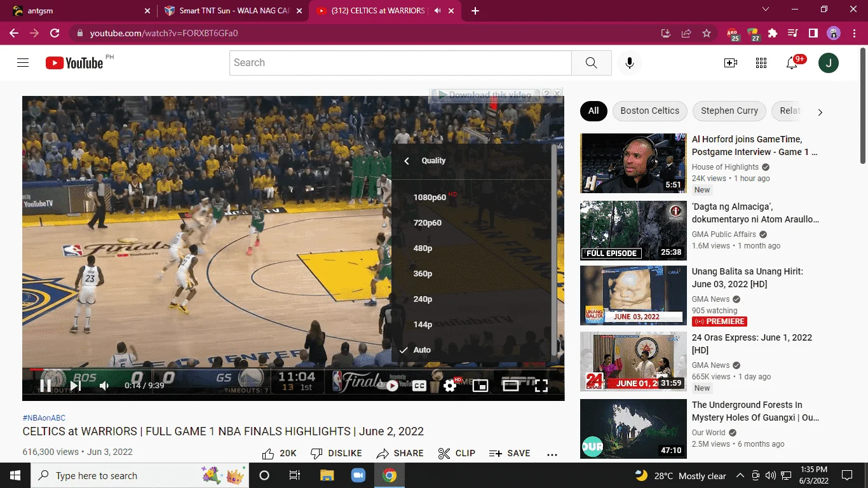The width and height of the screenshot is (868, 488).
Task: Open notifications bell icon
Action: pyautogui.click(x=792, y=62)
